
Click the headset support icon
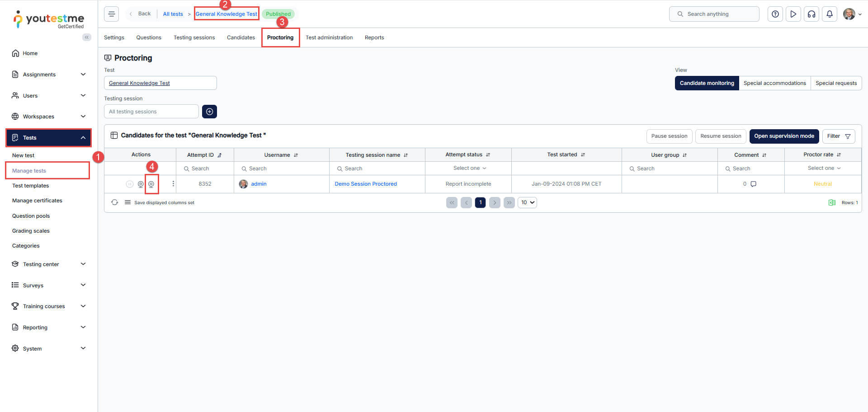tap(811, 14)
